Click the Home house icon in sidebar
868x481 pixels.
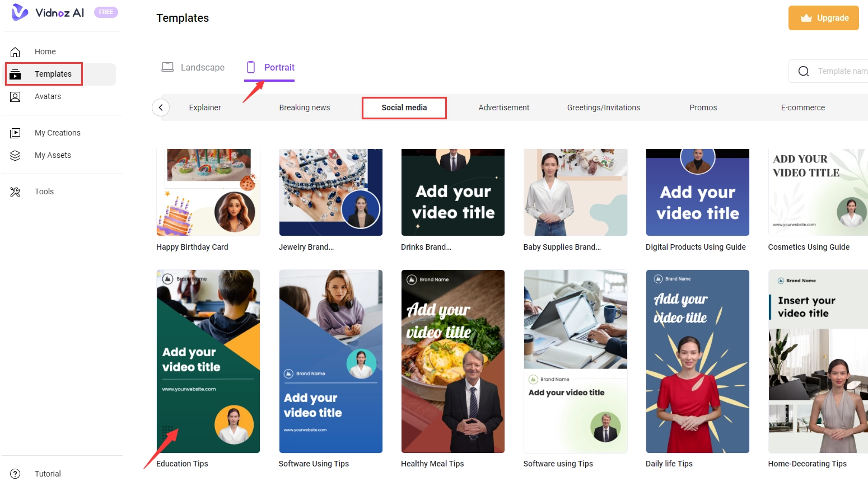(x=15, y=52)
